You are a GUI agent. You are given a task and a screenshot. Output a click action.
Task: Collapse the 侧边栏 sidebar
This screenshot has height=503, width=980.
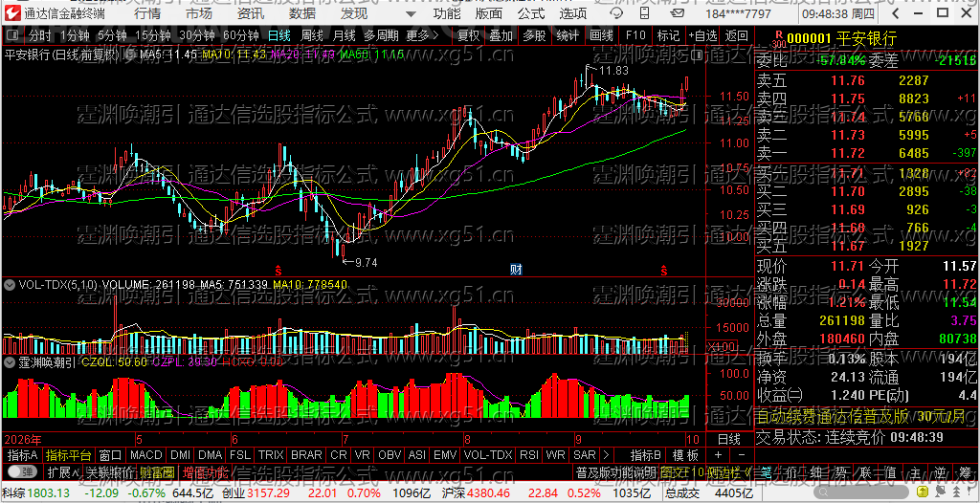click(x=728, y=471)
